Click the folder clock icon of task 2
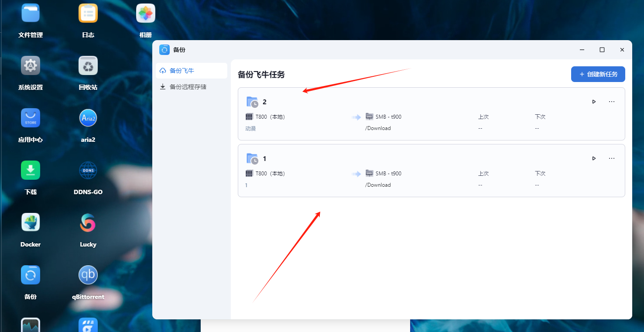 coord(253,102)
